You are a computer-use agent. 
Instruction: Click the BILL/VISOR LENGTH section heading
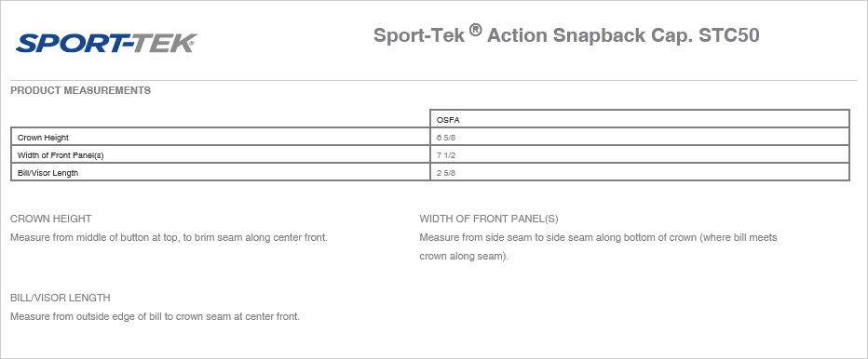[x=61, y=298]
